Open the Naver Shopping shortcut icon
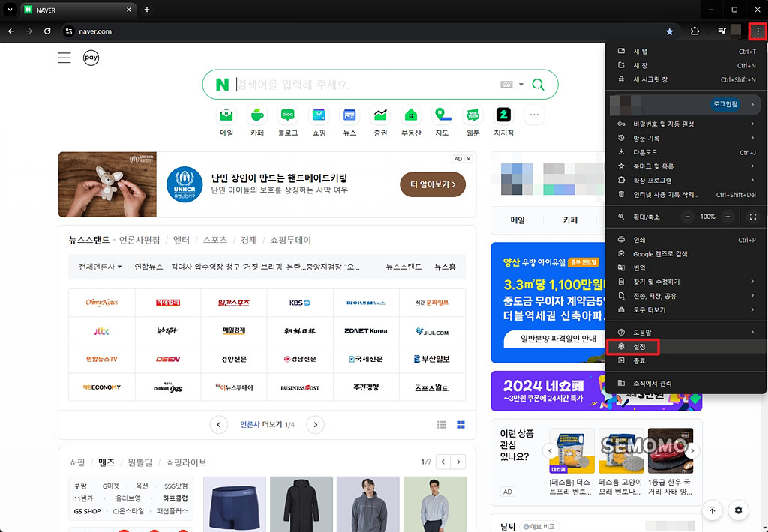Image resolution: width=768 pixels, height=532 pixels. pos(319,115)
